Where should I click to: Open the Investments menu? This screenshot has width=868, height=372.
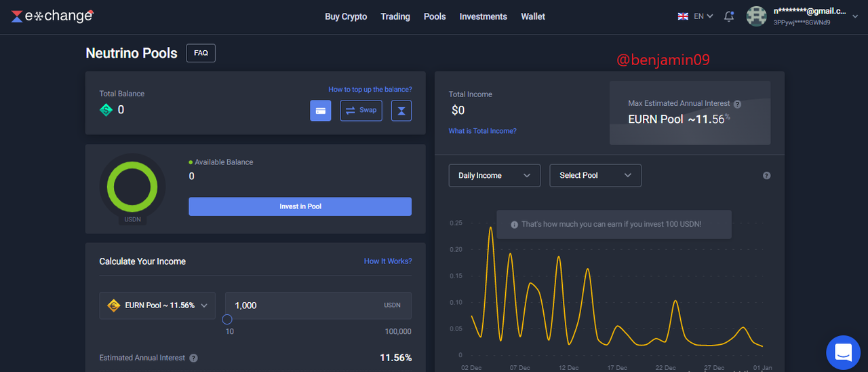484,16
